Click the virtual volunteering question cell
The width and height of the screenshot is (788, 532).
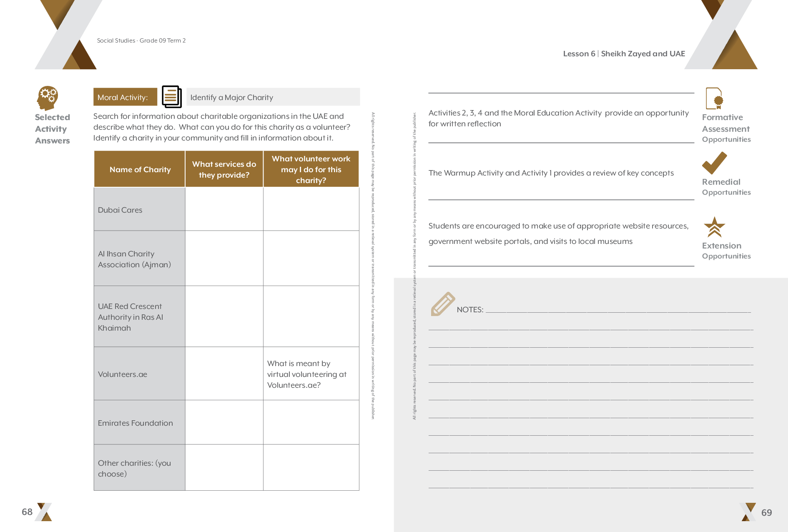(311, 374)
